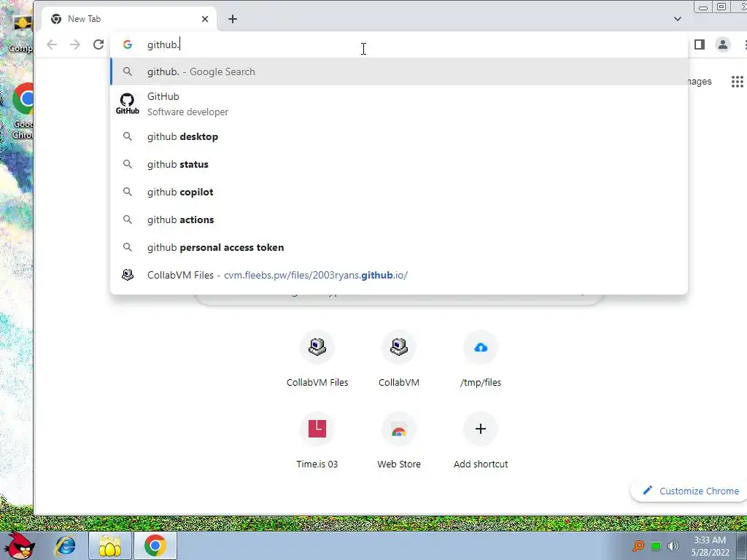This screenshot has height=560, width=747.
Task: Close the New Tab tab
Action: coord(205,19)
